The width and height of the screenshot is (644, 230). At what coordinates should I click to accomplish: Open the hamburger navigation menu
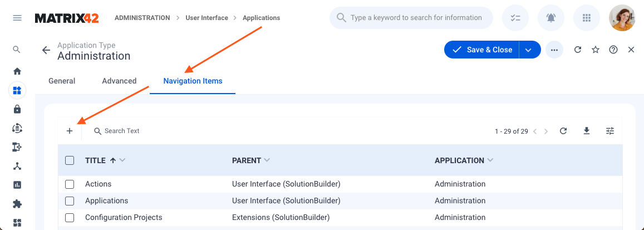[17, 18]
